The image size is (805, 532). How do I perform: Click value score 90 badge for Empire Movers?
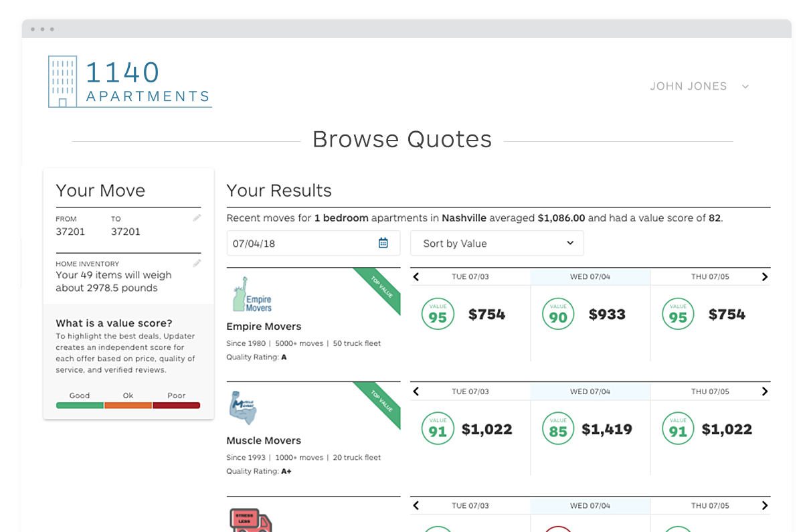(x=558, y=315)
